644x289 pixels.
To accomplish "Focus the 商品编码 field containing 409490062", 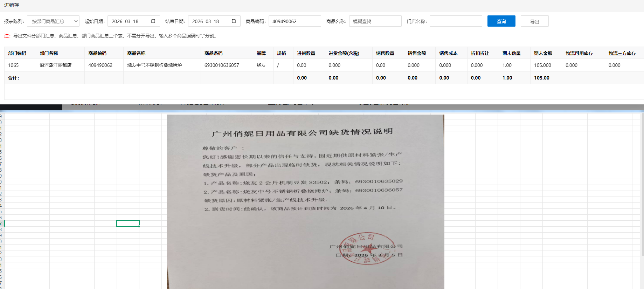I will click(294, 21).
